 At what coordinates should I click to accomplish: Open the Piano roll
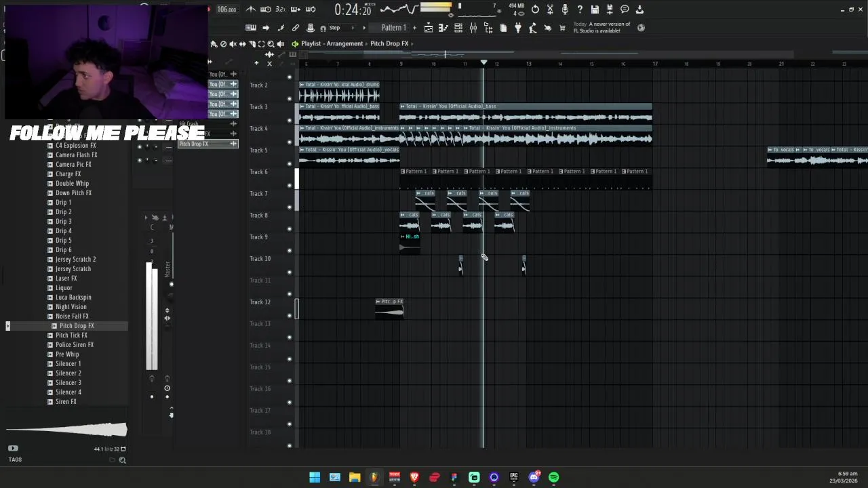[443, 28]
